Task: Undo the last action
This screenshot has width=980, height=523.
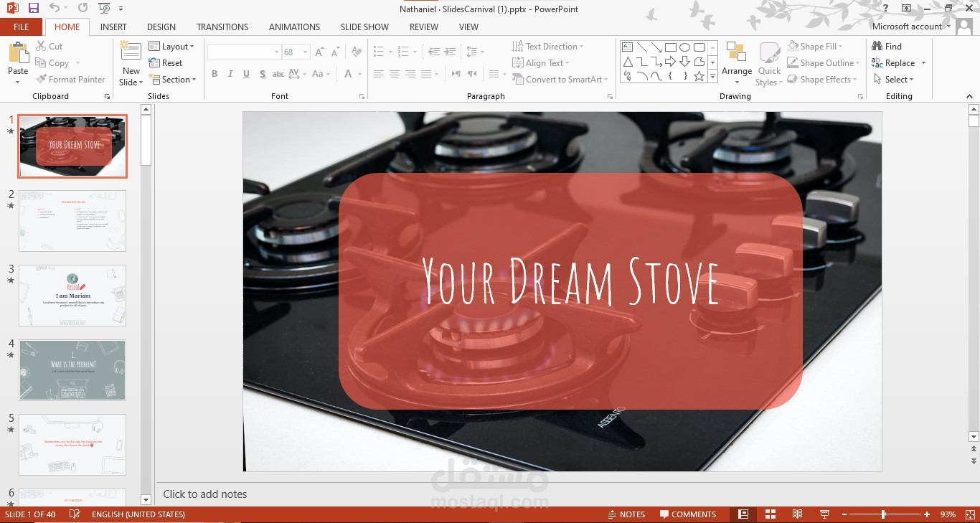Action: [55, 9]
